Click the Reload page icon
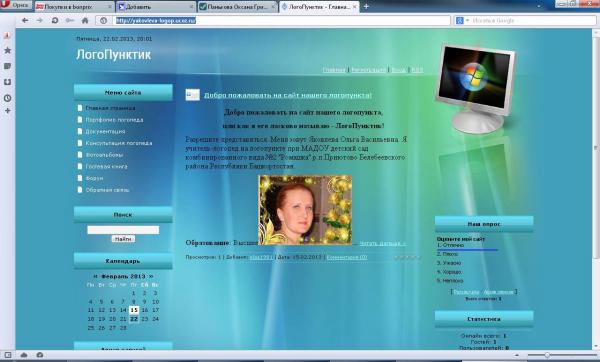The width and height of the screenshot is (600, 362). click(x=55, y=20)
